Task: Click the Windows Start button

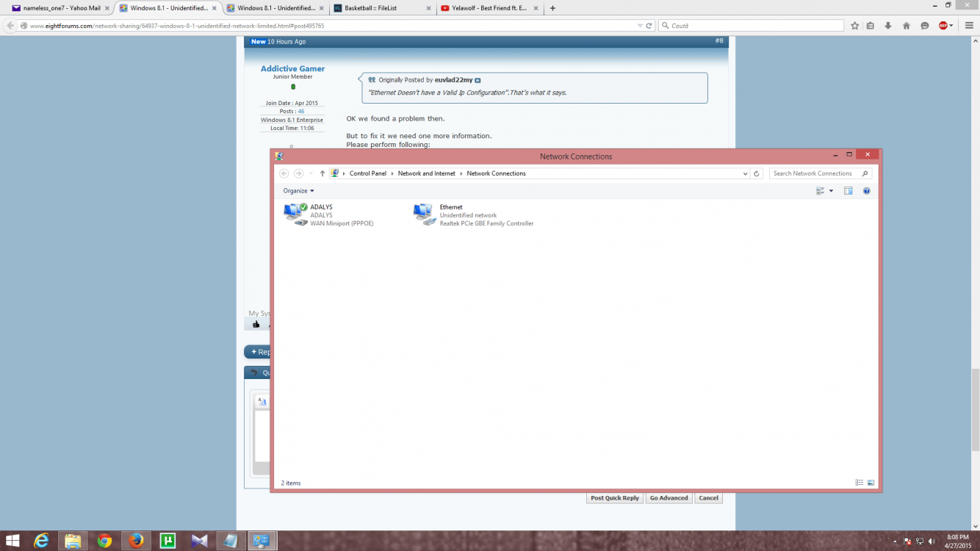Action: click(14, 541)
